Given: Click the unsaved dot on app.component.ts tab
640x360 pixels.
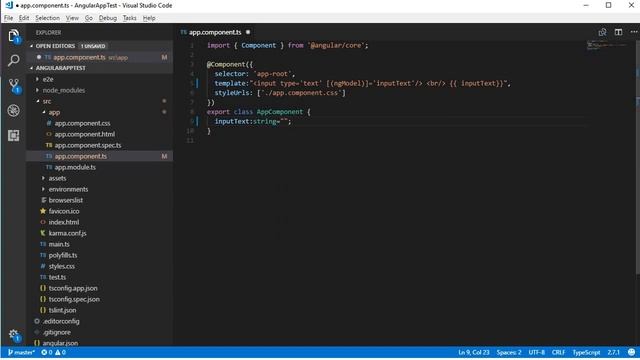Looking at the screenshot, I should [x=248, y=32].
